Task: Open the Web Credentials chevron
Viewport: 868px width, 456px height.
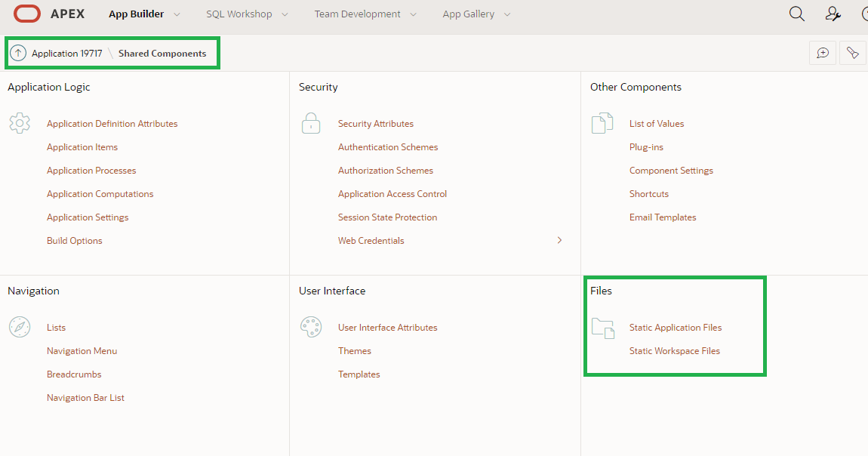Action: click(x=559, y=239)
